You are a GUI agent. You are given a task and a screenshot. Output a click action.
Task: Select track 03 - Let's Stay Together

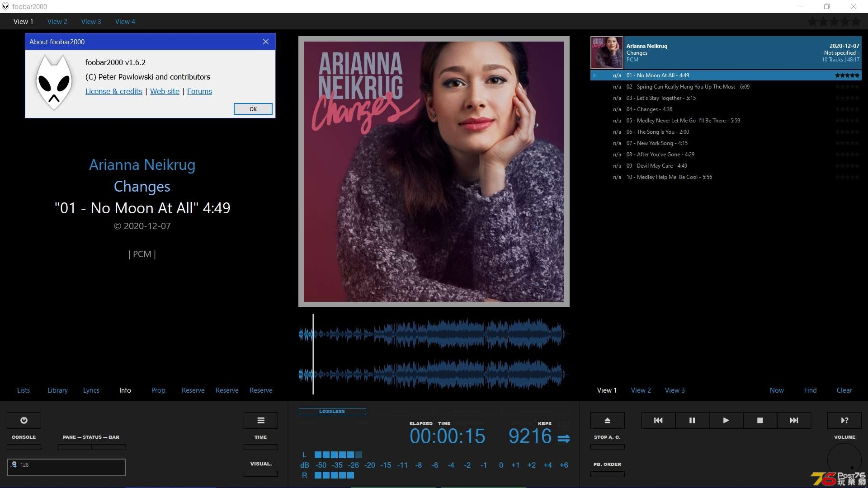[726, 98]
